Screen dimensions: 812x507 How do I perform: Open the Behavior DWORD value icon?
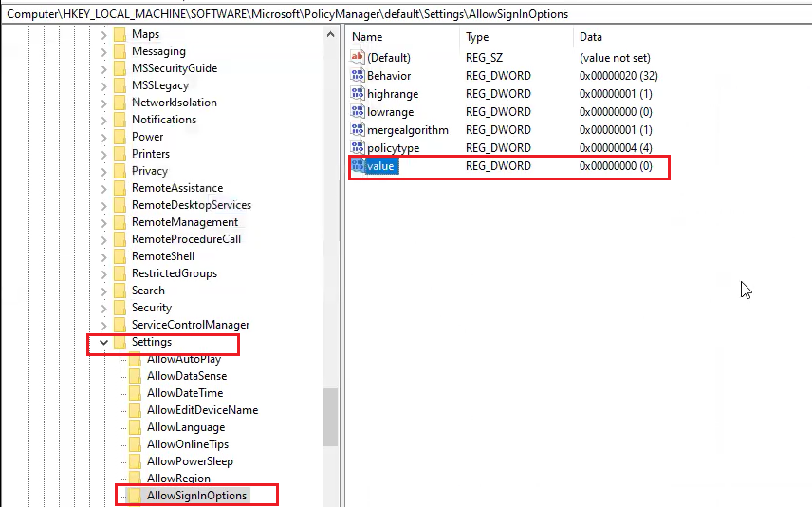tap(357, 76)
